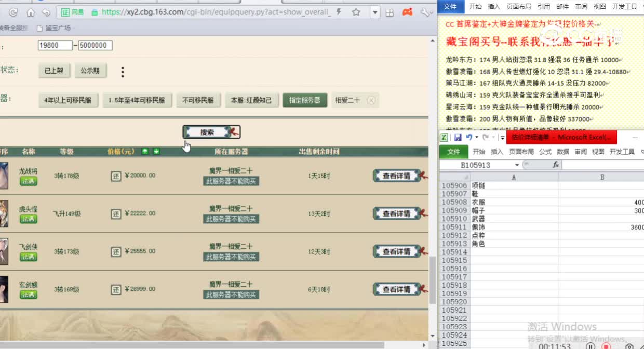View details for 飞剑侠 listing

397,251
